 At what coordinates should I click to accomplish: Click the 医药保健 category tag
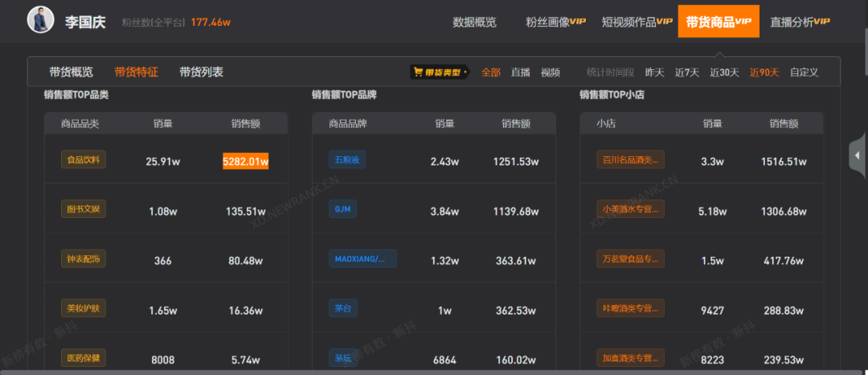tap(83, 357)
